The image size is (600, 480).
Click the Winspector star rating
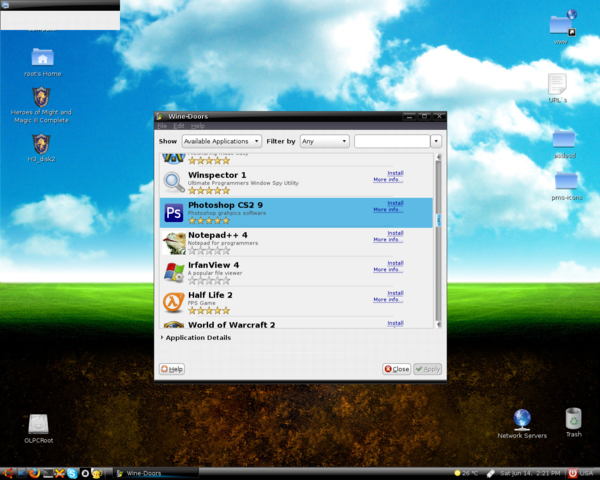[209, 191]
